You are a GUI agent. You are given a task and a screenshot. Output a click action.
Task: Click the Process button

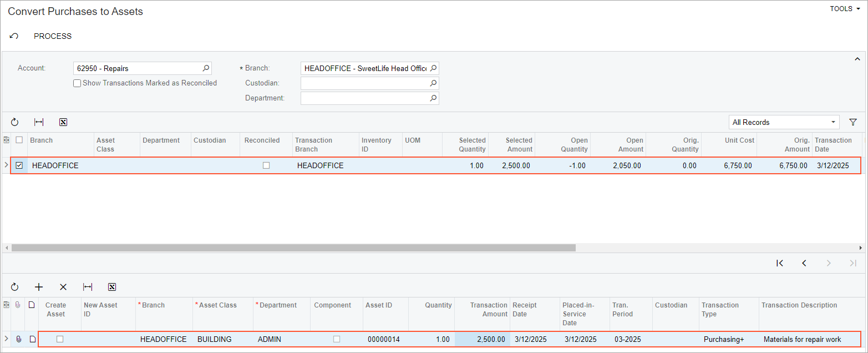tap(53, 36)
